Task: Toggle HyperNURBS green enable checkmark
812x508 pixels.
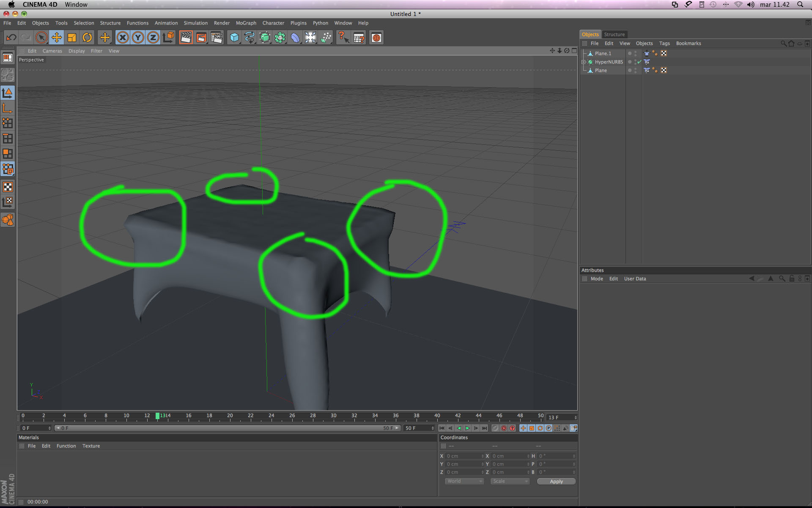Action: 639,62
